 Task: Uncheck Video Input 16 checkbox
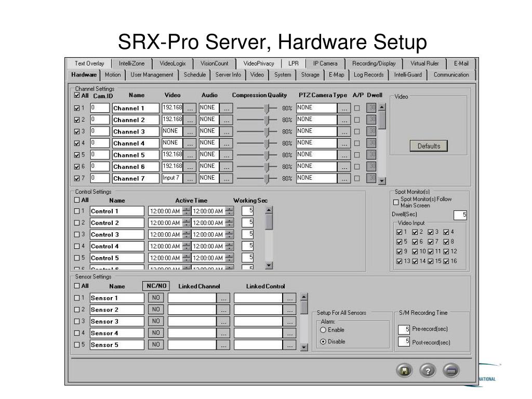(446, 262)
